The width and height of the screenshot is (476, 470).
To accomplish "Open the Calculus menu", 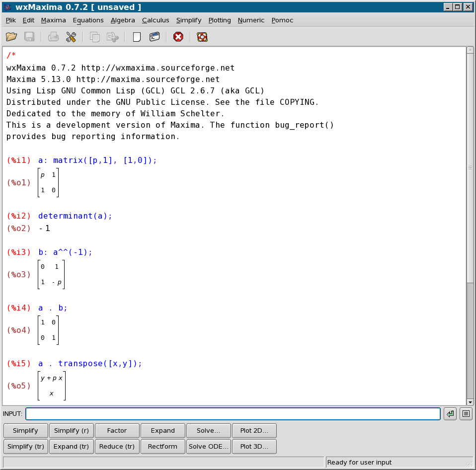I will point(156,20).
